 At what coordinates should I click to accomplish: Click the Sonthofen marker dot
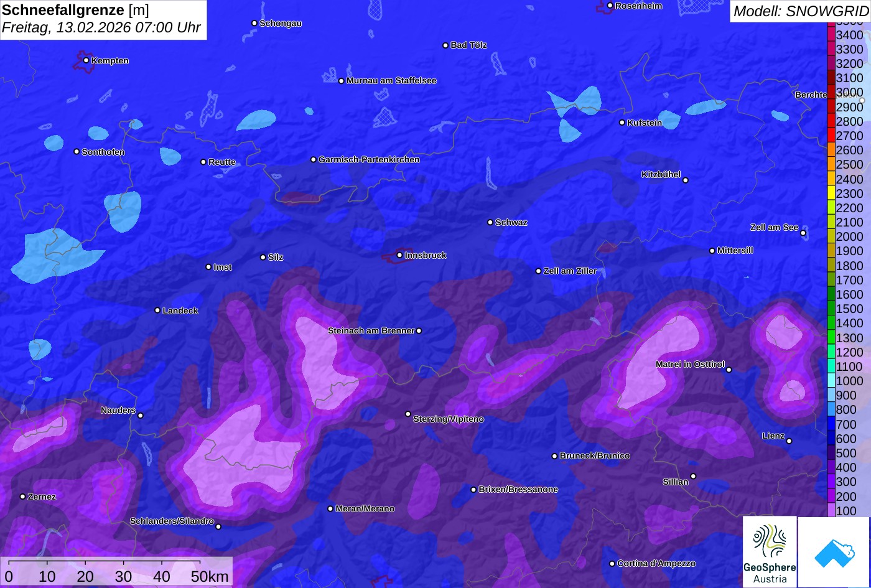pyautogui.click(x=77, y=152)
